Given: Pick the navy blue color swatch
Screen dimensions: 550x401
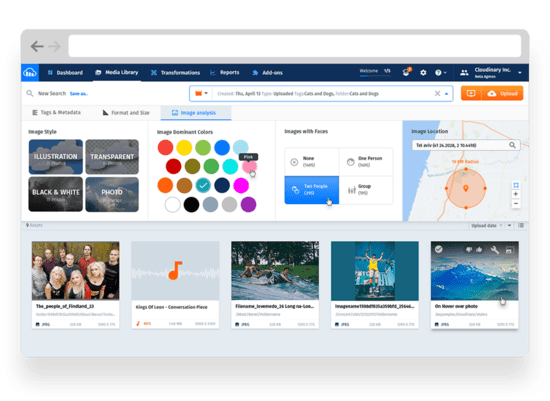Looking at the screenshot, I should (222, 185).
